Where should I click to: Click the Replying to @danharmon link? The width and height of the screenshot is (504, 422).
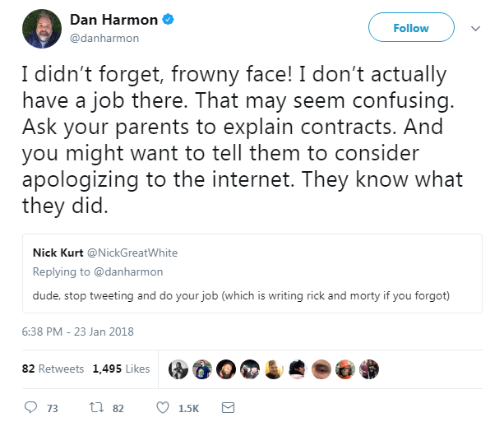tap(98, 272)
